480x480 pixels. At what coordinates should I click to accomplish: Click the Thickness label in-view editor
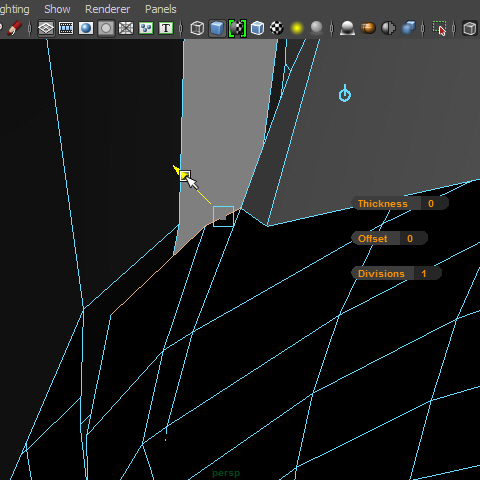(x=383, y=203)
